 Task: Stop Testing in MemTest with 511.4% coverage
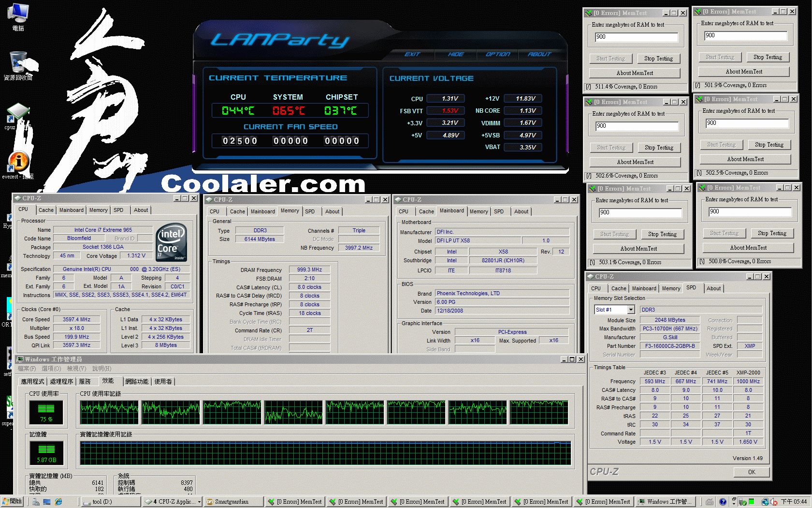point(658,59)
